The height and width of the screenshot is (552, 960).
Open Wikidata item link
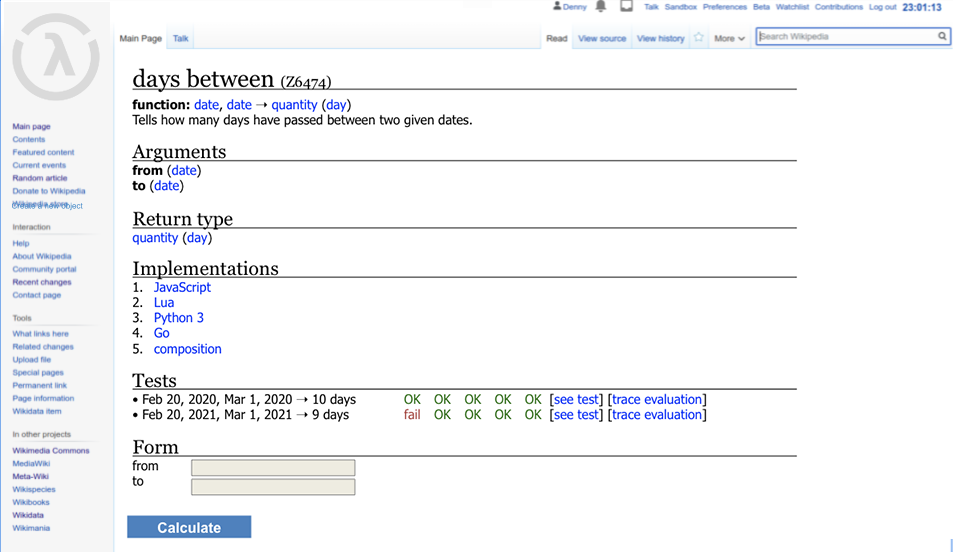click(x=37, y=411)
